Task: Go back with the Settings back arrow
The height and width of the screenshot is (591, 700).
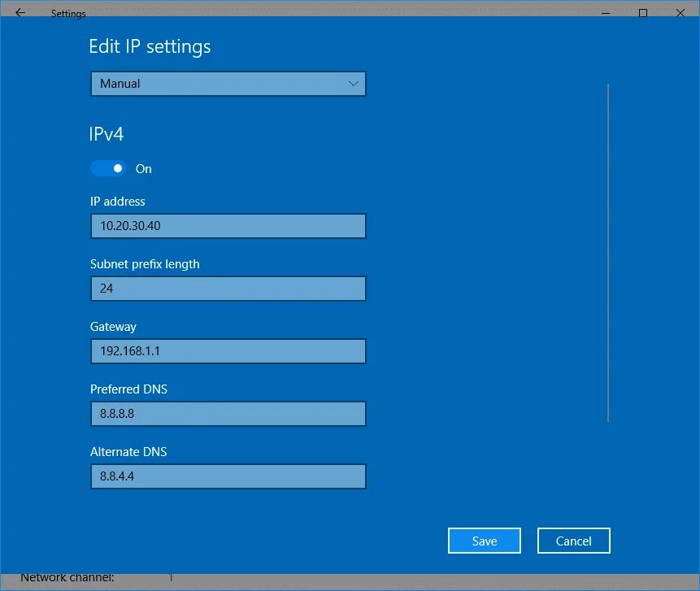Action: click(x=20, y=12)
